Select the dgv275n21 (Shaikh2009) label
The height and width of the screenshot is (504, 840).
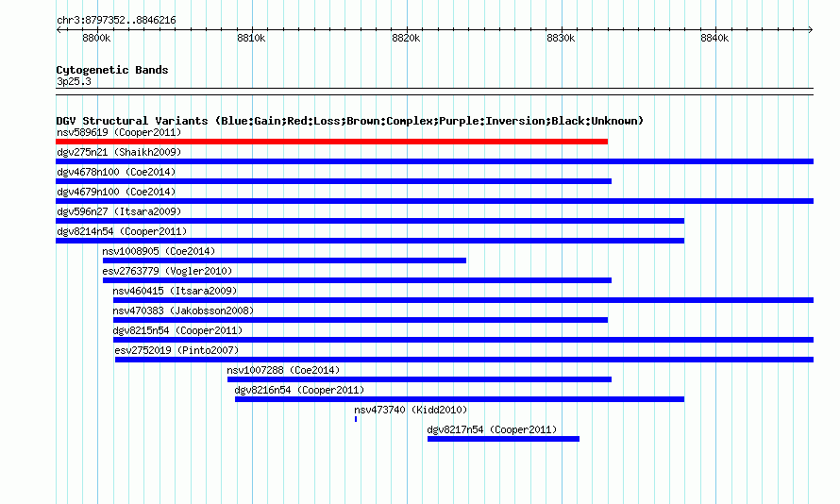tap(119, 152)
